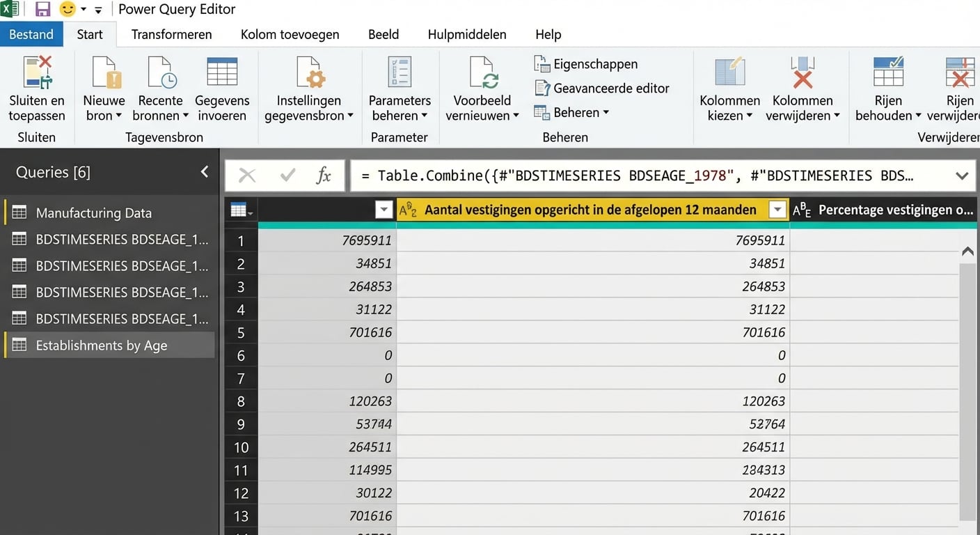The width and height of the screenshot is (980, 535).
Task: Open Instellingen gegevensbron
Action: tap(309, 91)
